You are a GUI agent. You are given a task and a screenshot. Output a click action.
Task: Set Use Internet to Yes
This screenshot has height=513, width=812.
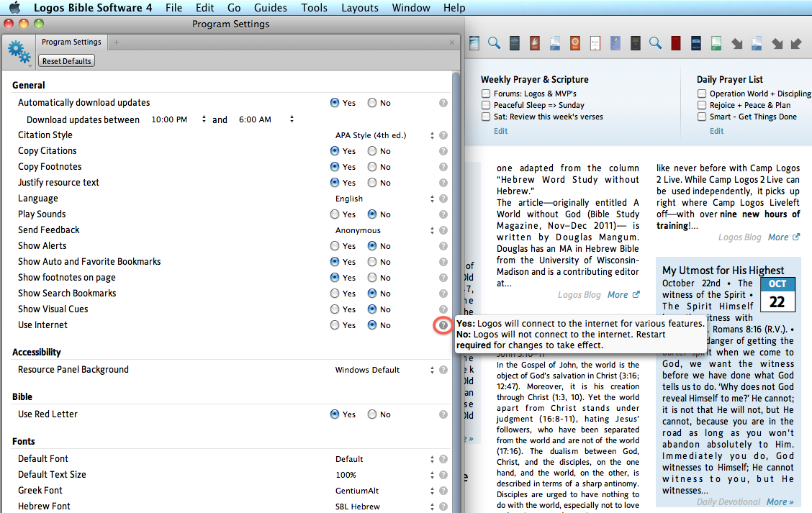coord(335,325)
